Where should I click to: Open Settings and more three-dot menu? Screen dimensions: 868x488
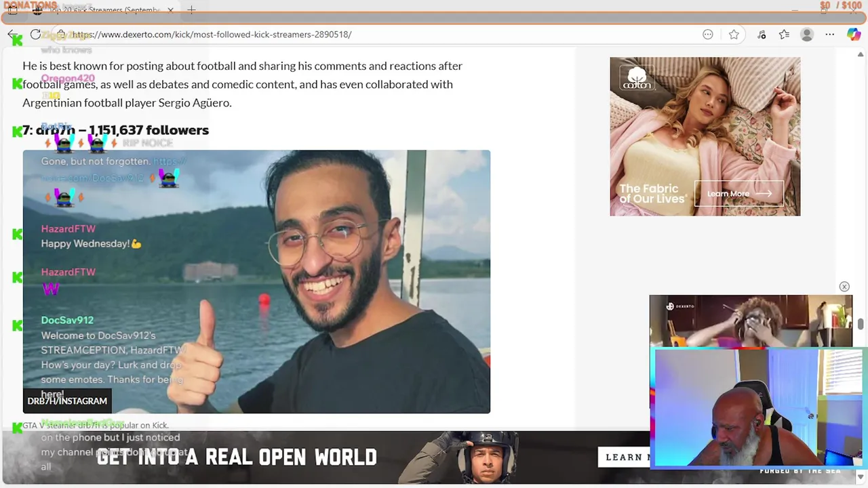(830, 35)
